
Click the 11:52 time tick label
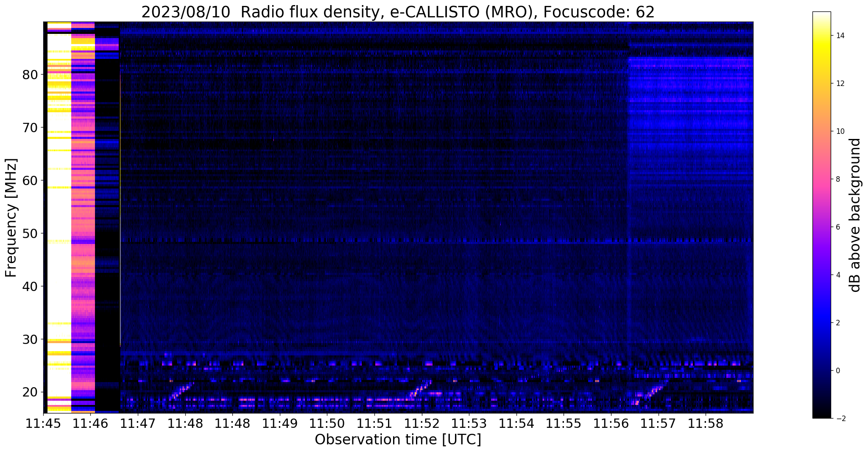(x=421, y=424)
